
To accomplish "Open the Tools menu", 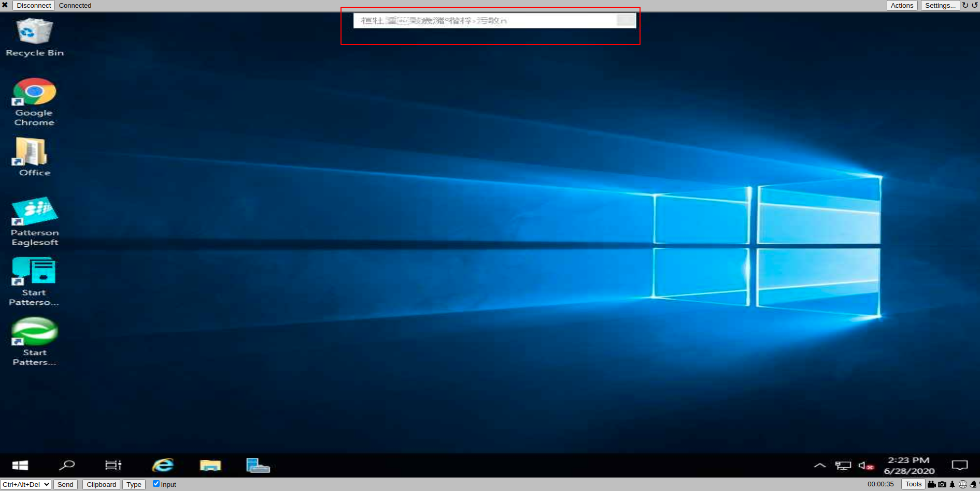I will coord(913,484).
